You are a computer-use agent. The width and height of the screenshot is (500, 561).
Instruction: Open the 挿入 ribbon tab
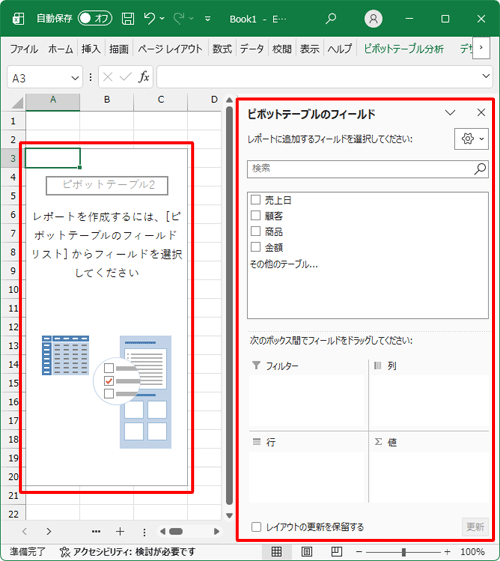(91, 48)
